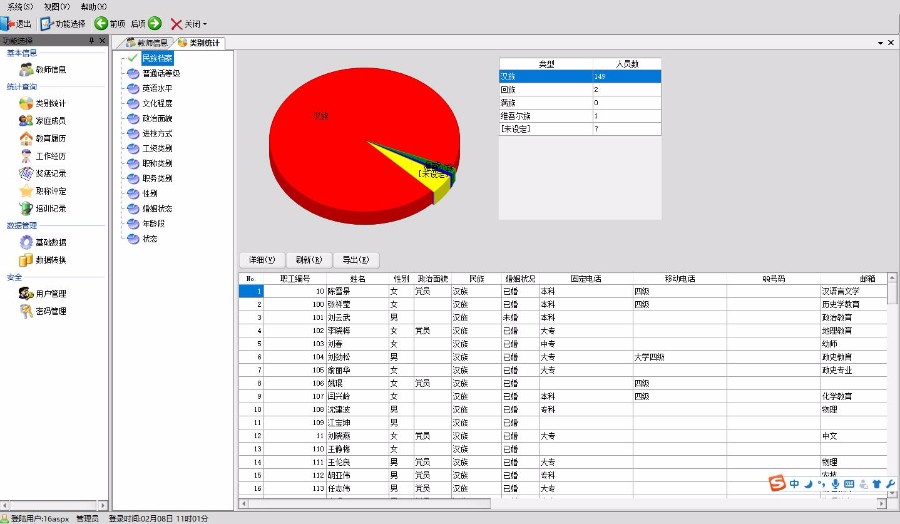The height and width of the screenshot is (524, 900).
Task: Click the Sogou moon half-width icon
Action: [808, 484]
